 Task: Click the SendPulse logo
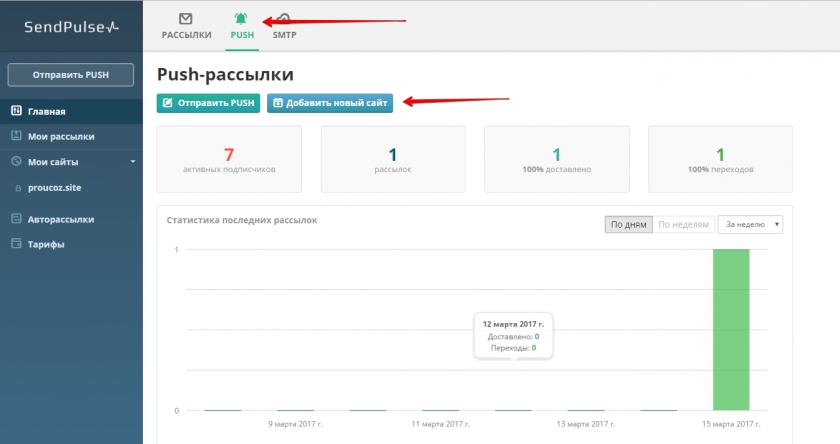(71, 27)
